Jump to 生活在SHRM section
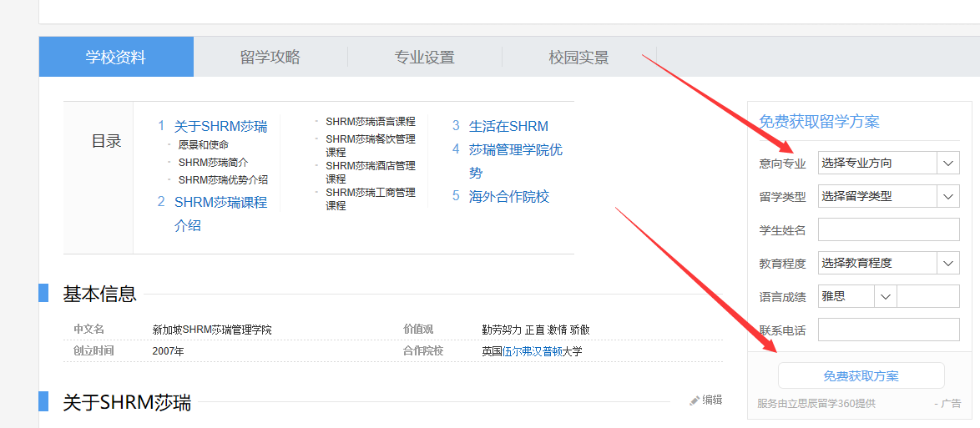The width and height of the screenshot is (980, 428). [x=508, y=126]
